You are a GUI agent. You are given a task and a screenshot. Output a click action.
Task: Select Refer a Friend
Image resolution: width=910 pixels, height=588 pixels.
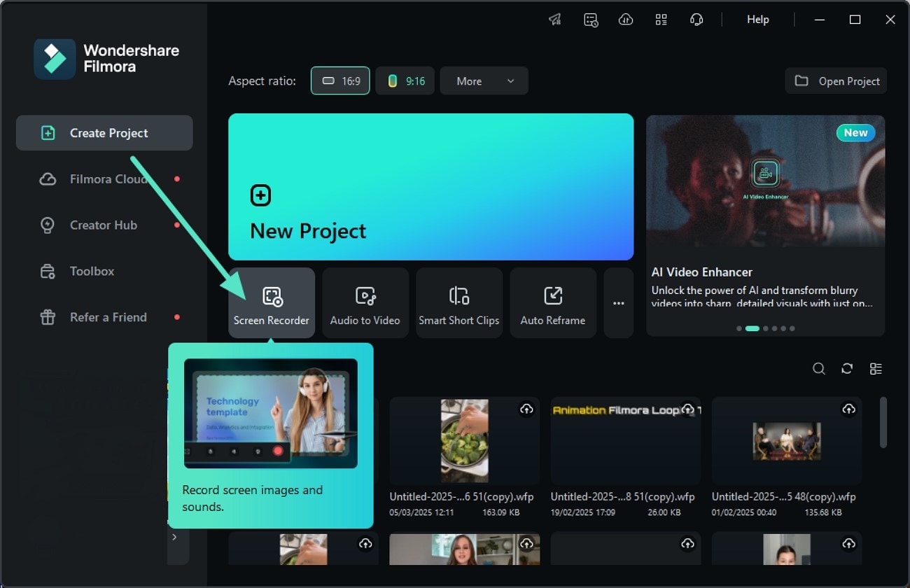click(x=104, y=317)
